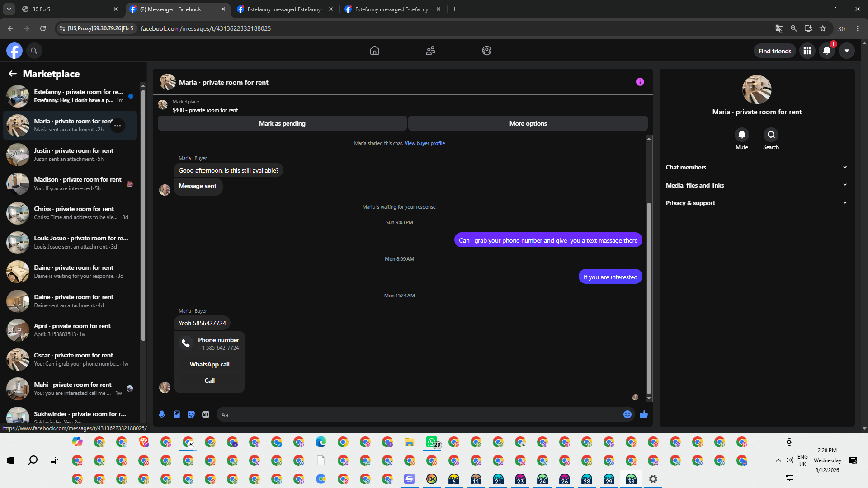
Task: Open the Facebook apps grid menu
Action: 807,51
